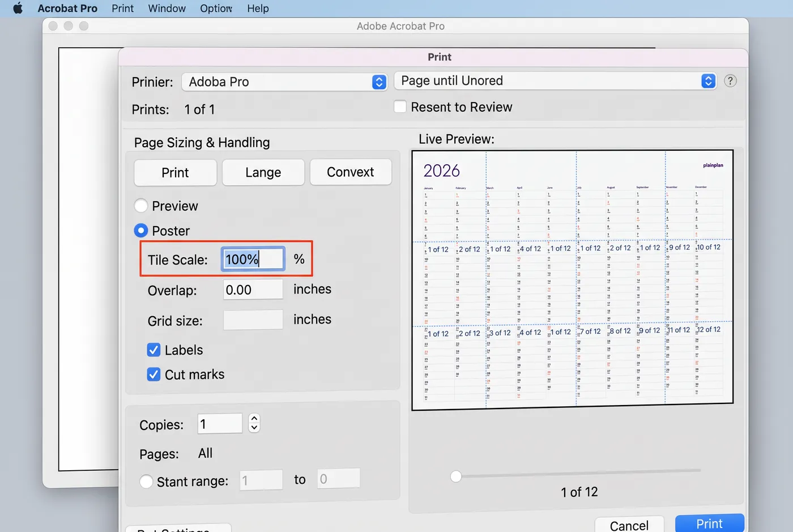Expand the Page until Unored dropdown
The height and width of the screenshot is (532, 793).
pos(555,81)
